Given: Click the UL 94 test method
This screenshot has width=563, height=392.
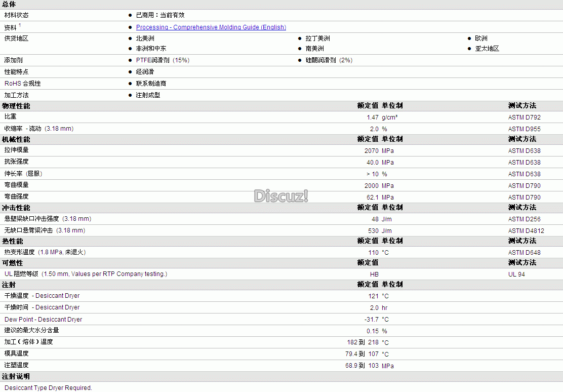Looking at the screenshot, I should (516, 274).
